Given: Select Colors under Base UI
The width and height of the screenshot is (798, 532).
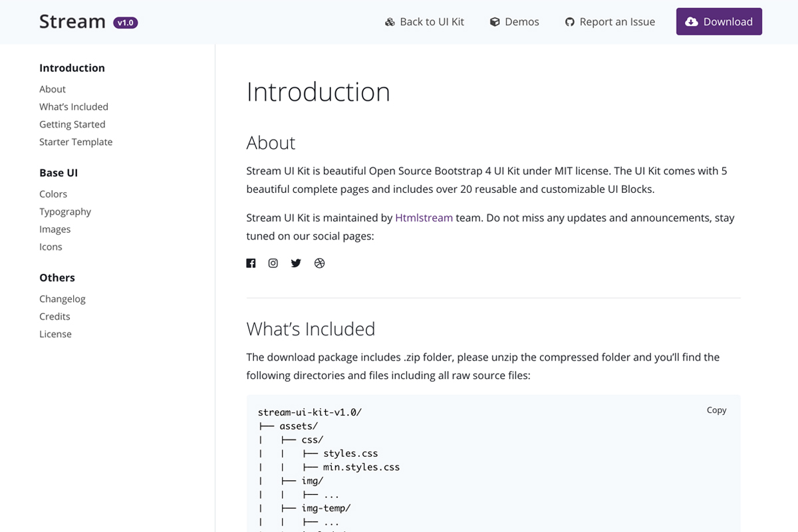Looking at the screenshot, I should pos(53,194).
